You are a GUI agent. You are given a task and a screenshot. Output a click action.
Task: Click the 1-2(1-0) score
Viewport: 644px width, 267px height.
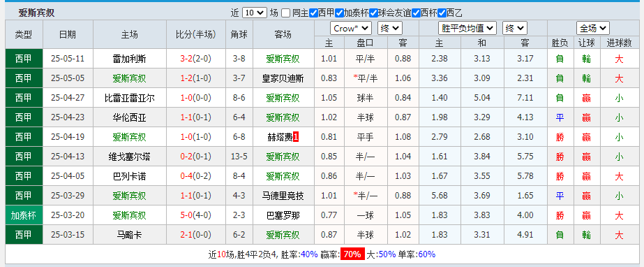click(x=196, y=78)
